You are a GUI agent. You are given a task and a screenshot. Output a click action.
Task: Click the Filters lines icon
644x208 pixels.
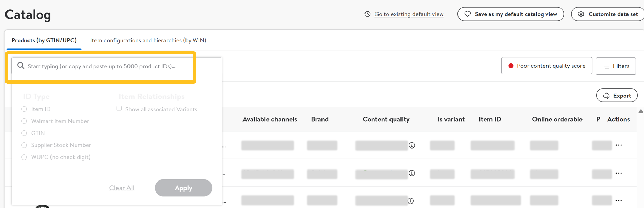(x=606, y=66)
